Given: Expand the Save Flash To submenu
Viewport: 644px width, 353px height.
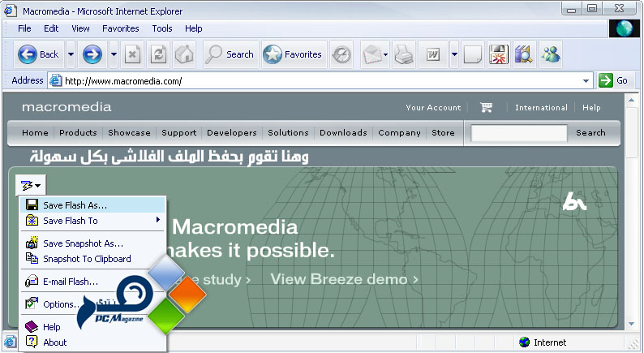Looking at the screenshot, I should [x=92, y=221].
